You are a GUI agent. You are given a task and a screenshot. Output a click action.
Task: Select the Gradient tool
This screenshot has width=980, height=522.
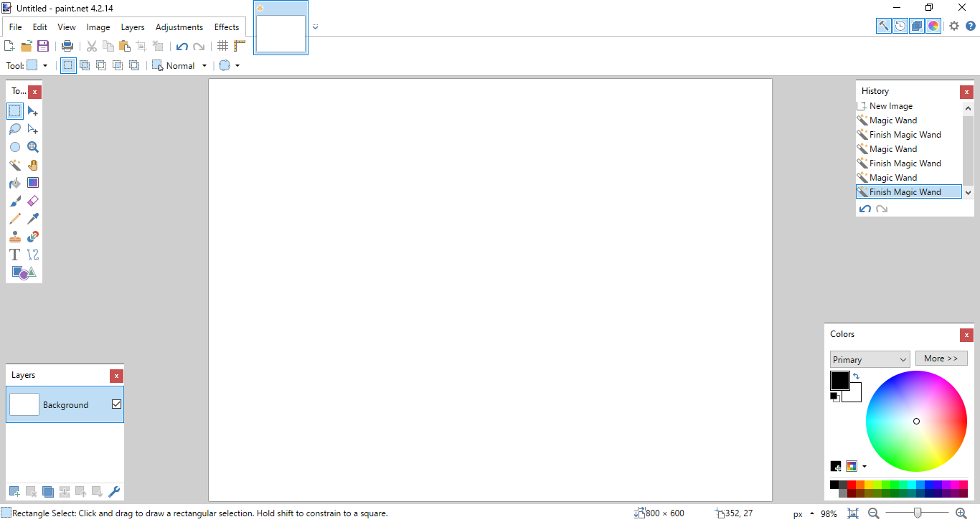pos(33,183)
